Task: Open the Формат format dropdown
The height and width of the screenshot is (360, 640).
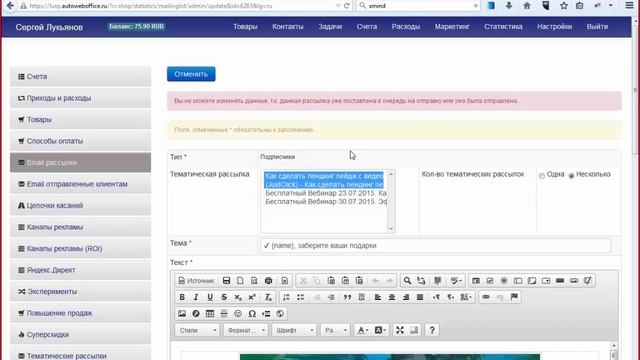Action: (246, 330)
